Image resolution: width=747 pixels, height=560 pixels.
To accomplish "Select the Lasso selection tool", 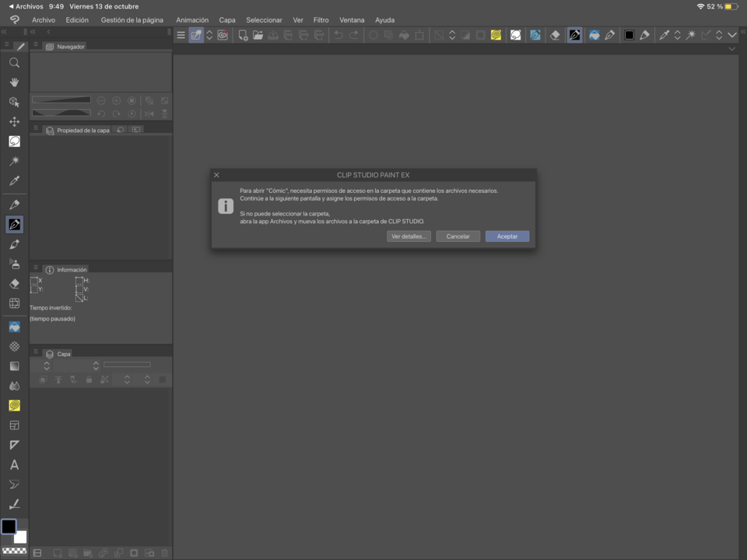I will coord(14,141).
